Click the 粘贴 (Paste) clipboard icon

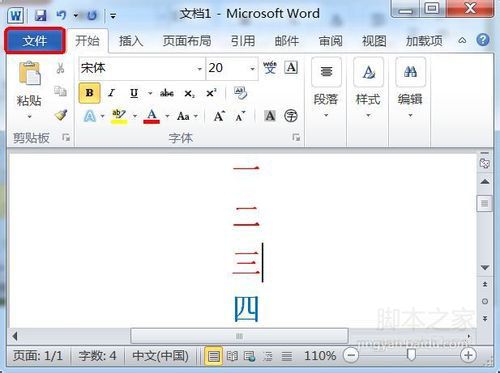pyautogui.click(x=29, y=73)
